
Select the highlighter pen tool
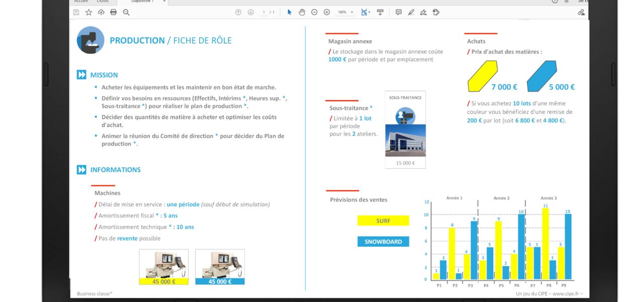pyautogui.click(x=411, y=12)
